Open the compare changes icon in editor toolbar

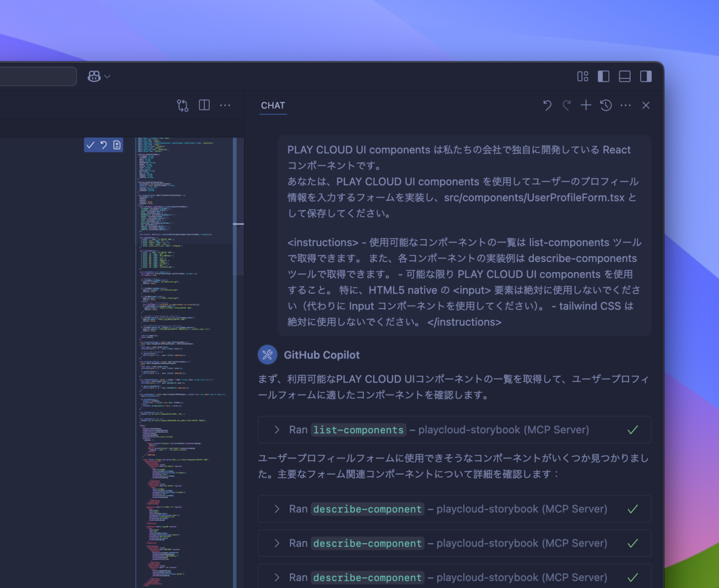click(x=183, y=105)
